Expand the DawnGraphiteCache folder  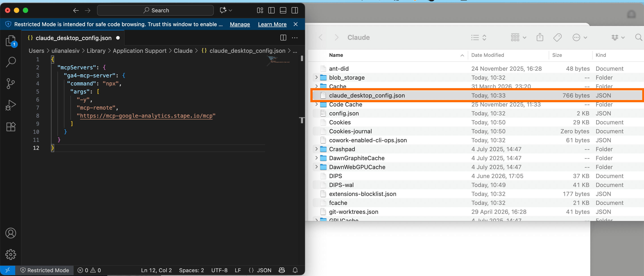(x=316, y=158)
